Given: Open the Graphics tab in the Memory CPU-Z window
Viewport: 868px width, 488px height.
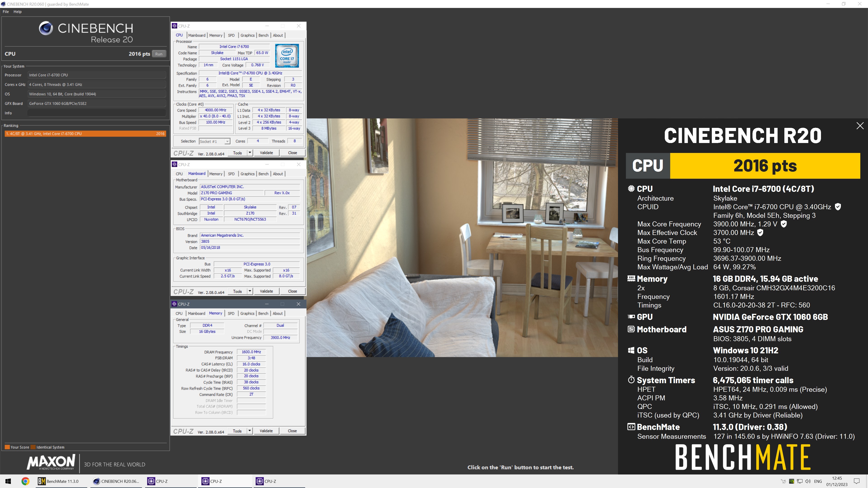Looking at the screenshot, I should pos(247,313).
